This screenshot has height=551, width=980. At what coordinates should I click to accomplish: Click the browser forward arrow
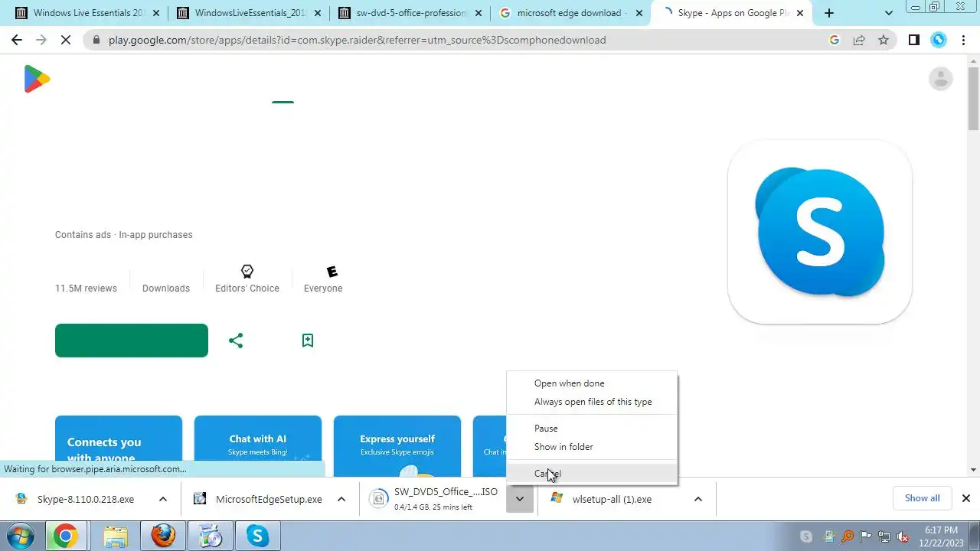pyautogui.click(x=41, y=40)
